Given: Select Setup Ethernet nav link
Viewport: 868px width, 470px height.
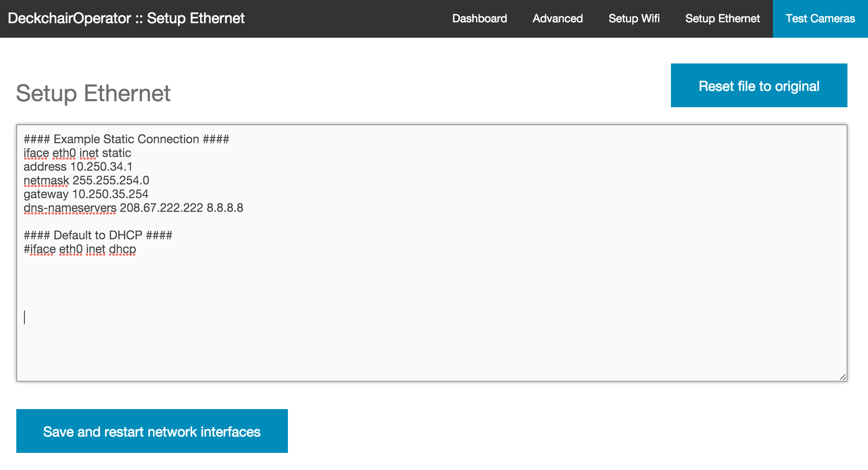Looking at the screenshot, I should (722, 18).
